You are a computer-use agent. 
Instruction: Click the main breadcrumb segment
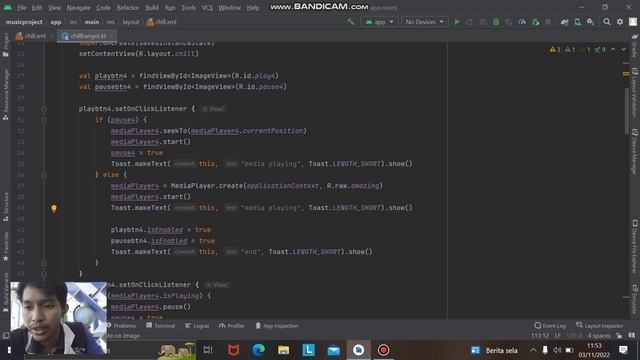92,22
